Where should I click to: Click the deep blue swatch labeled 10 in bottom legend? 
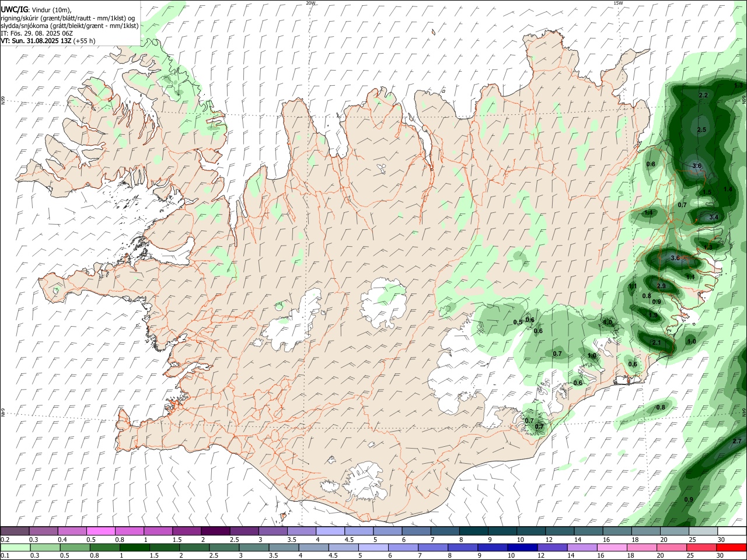point(522,547)
